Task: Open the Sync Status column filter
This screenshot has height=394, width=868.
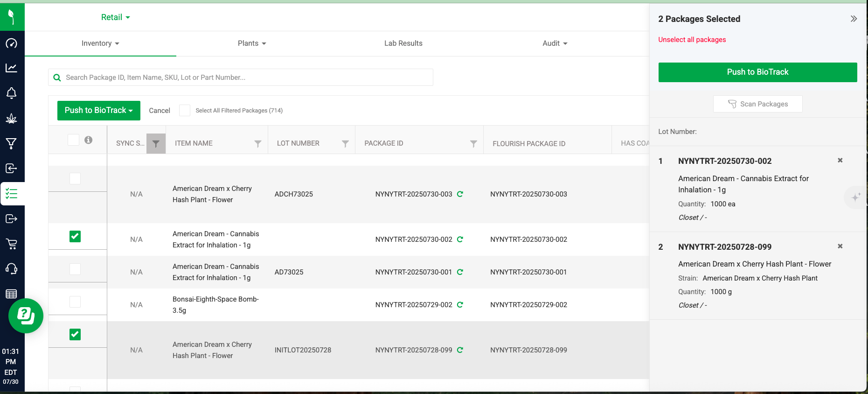Action: [156, 144]
